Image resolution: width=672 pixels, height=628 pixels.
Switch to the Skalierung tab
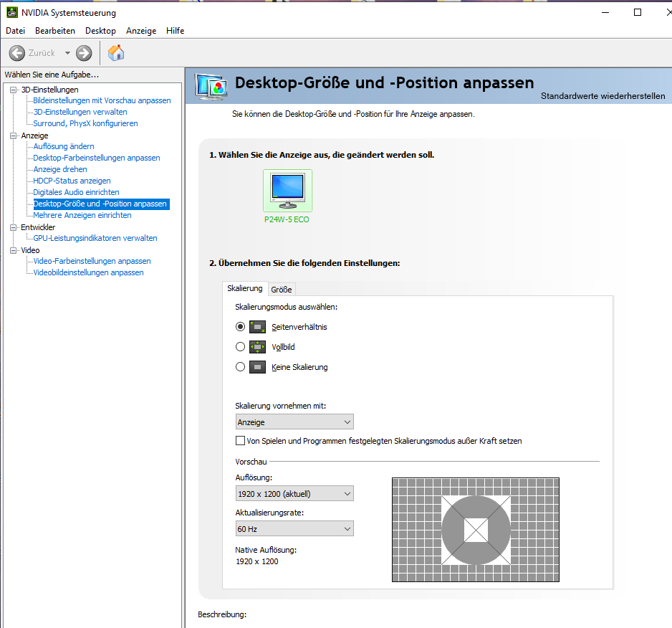[245, 288]
